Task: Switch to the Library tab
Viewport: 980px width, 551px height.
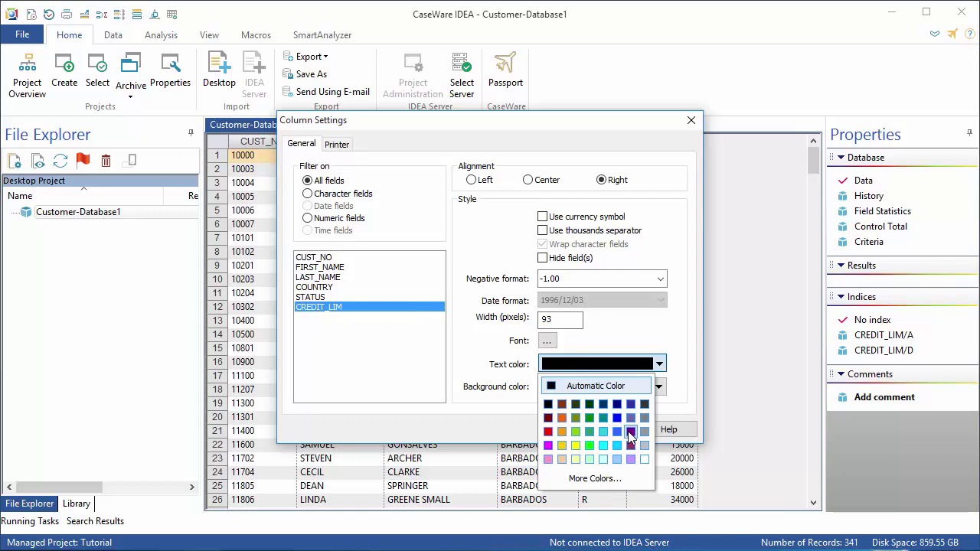Action: tap(77, 504)
